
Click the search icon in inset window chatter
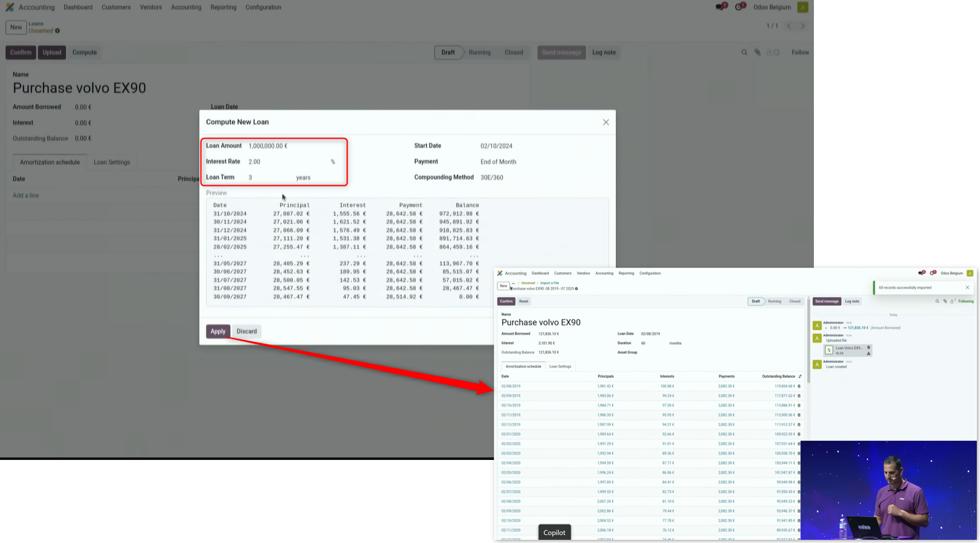tap(937, 302)
